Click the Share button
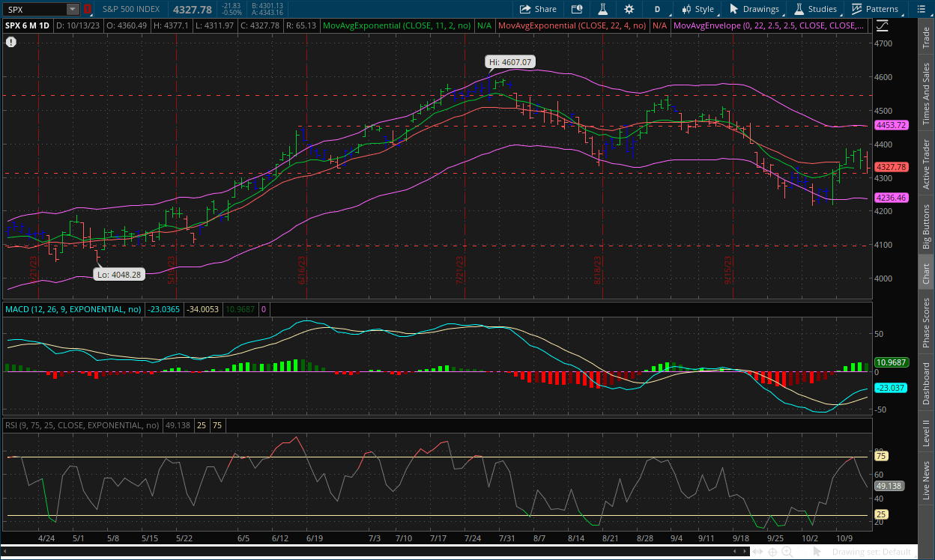The height and width of the screenshot is (560, 935). tap(538, 9)
